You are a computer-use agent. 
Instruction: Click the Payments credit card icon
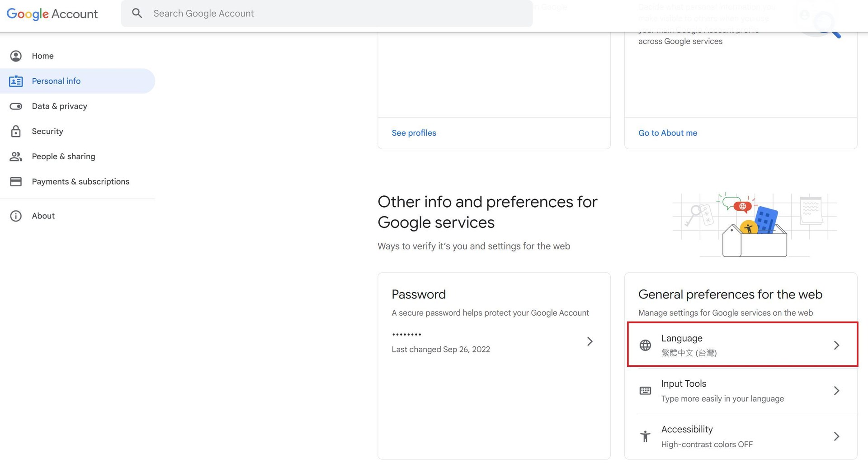[x=16, y=182]
